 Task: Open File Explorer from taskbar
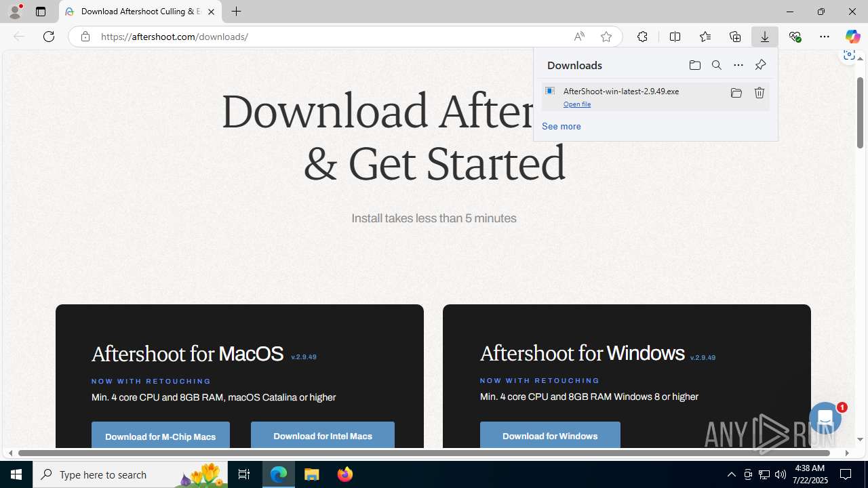(x=312, y=474)
